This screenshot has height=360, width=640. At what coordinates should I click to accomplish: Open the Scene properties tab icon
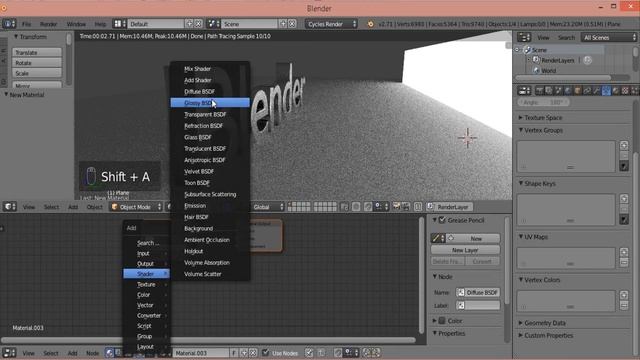(558, 90)
